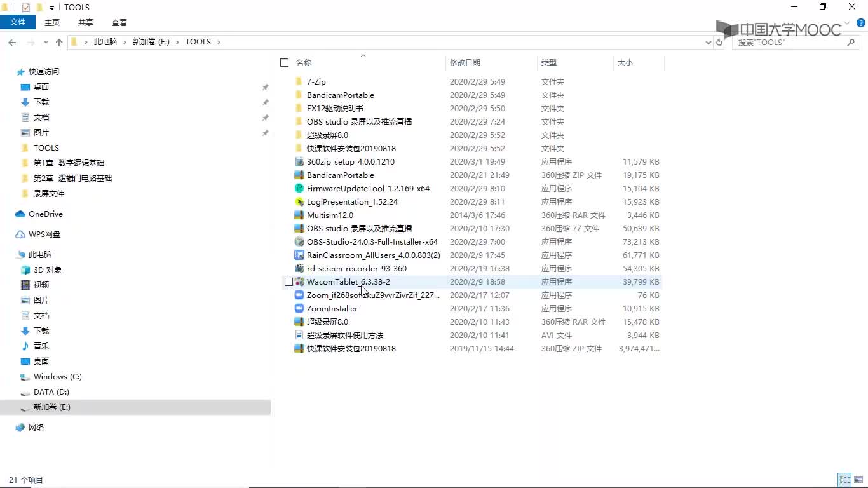
Task: Select the OBS-Studio-24.0.3-Full-Installer-x64 icon
Action: [x=299, y=241]
